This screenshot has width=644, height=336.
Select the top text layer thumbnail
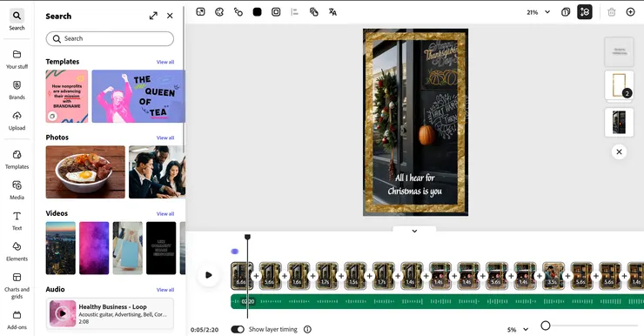pos(619,51)
